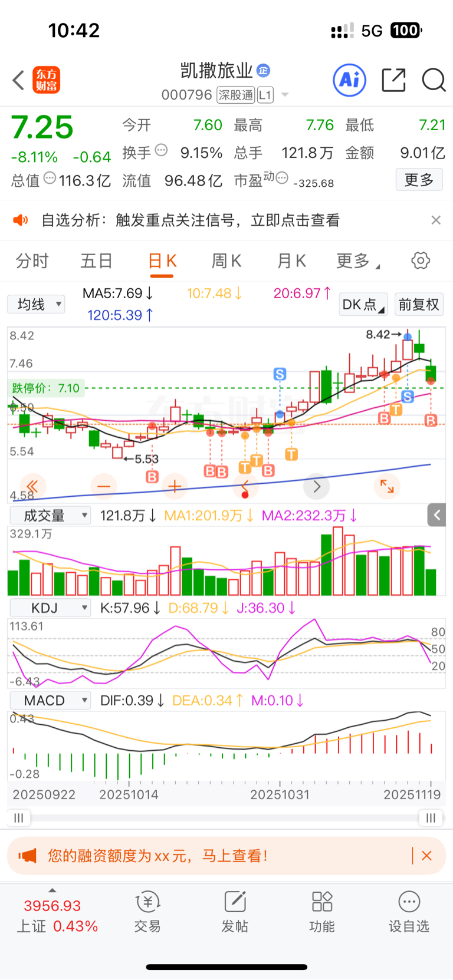Tap the info icon next to 换手
Screen dimensions: 453x980
click(161, 150)
